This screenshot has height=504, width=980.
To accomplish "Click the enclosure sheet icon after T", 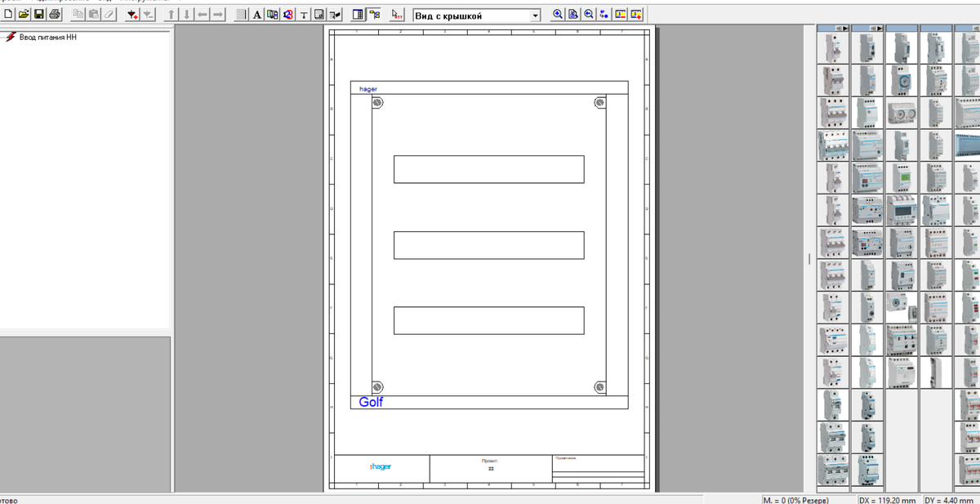I will click(319, 15).
